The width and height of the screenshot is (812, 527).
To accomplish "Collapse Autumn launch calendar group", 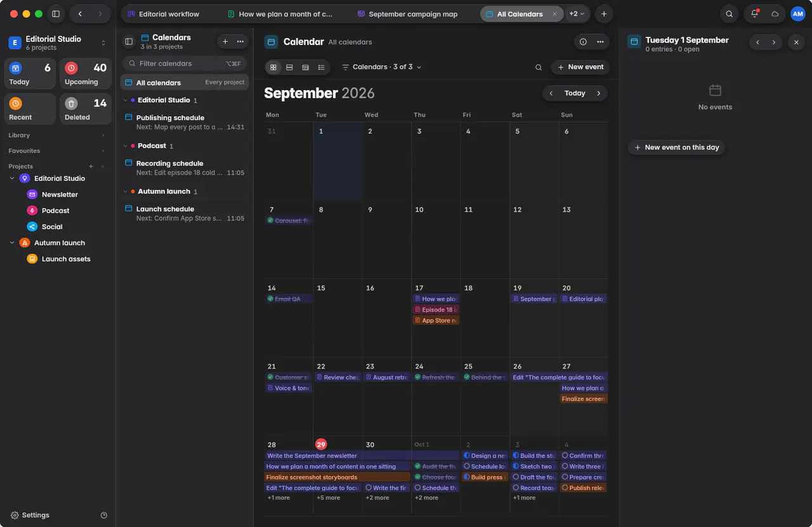I will point(125,192).
